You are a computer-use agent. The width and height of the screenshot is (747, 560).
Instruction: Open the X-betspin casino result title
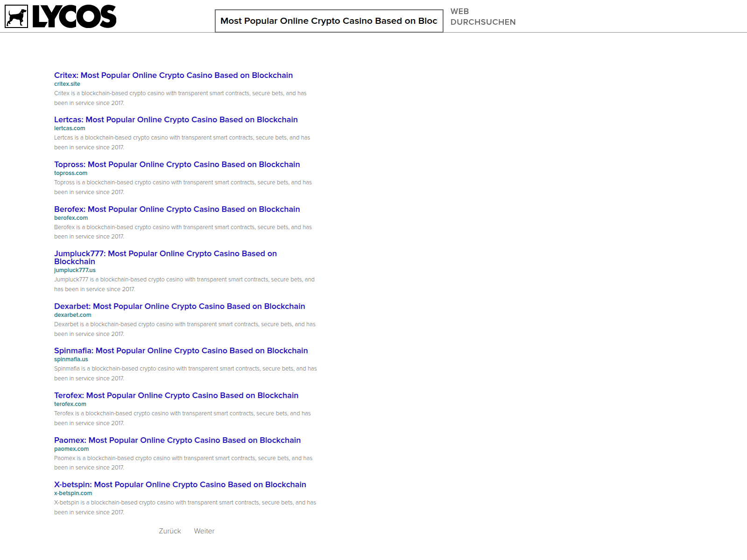(180, 484)
